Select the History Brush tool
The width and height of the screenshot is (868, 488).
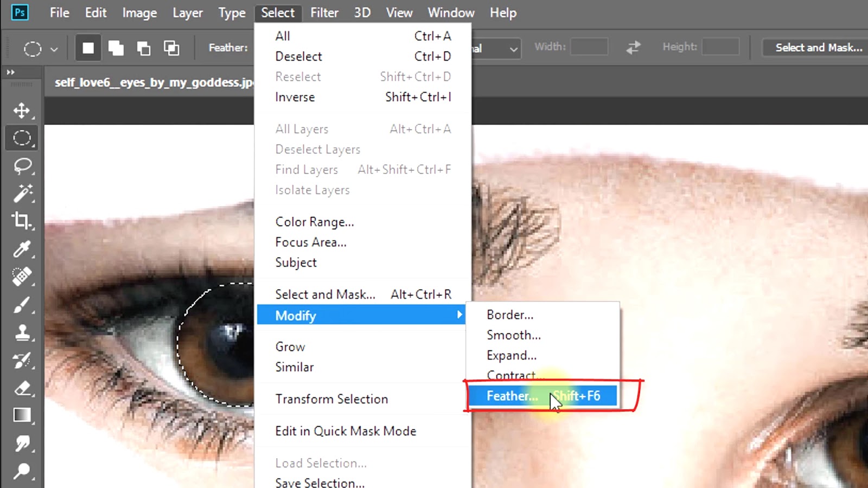point(22,360)
